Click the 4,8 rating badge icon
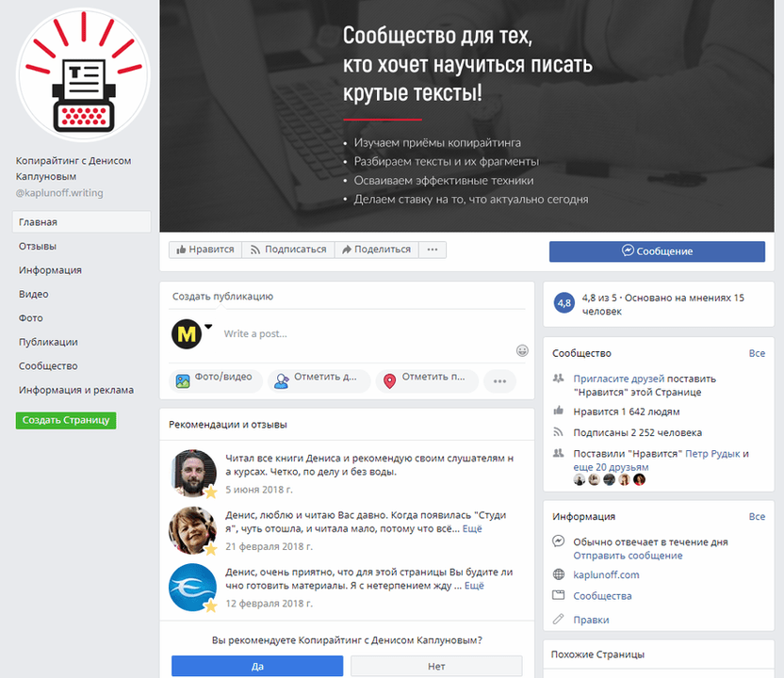This screenshot has width=784, height=678. click(564, 303)
